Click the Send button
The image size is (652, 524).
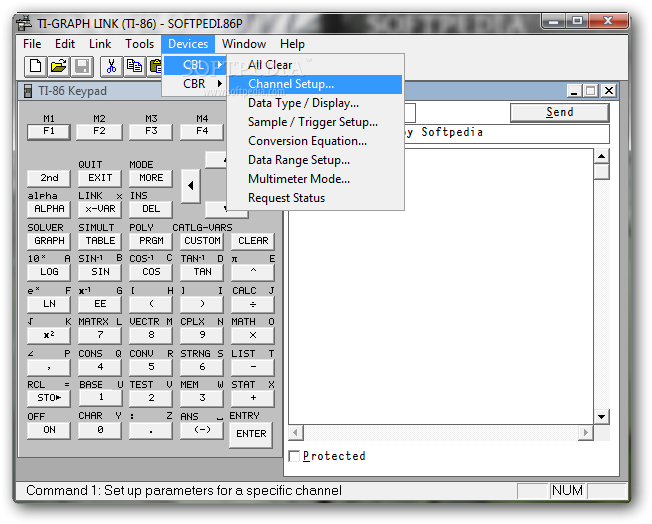point(560,112)
